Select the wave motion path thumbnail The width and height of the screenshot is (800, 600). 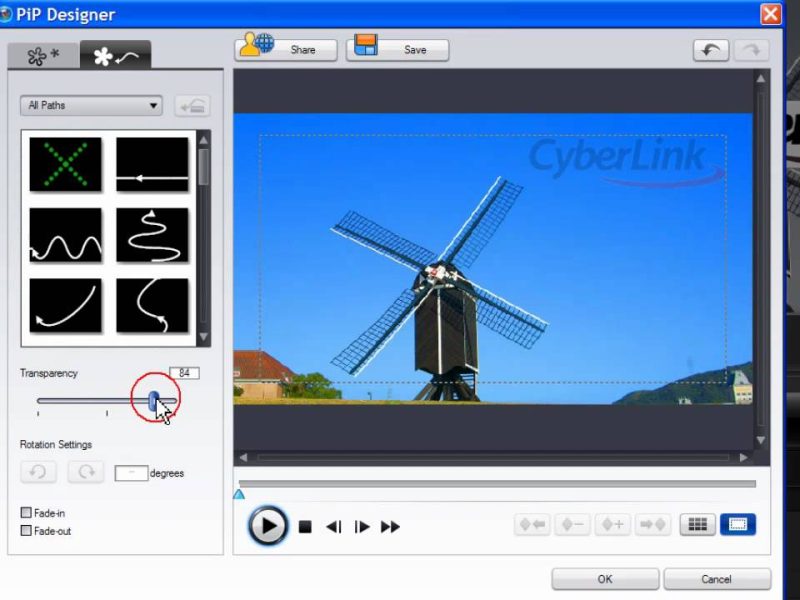[65, 235]
